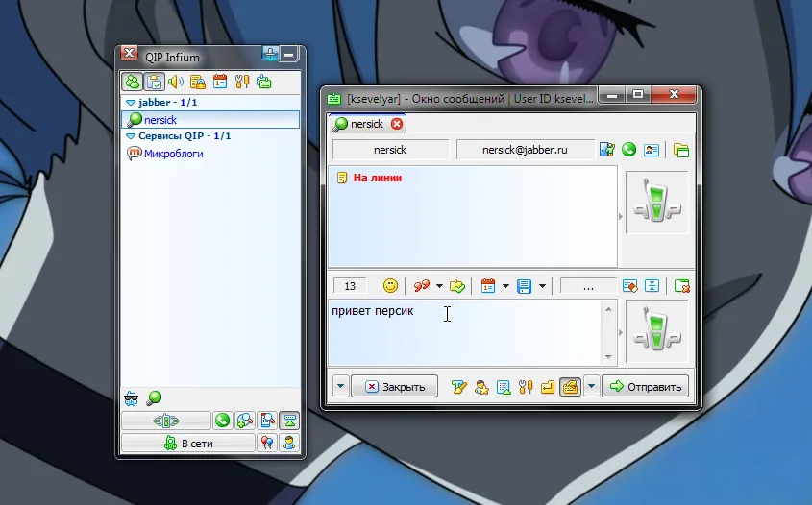812x505 pixels.
Task: Open dropdown arrow next to quote icon
Action: tap(439, 285)
